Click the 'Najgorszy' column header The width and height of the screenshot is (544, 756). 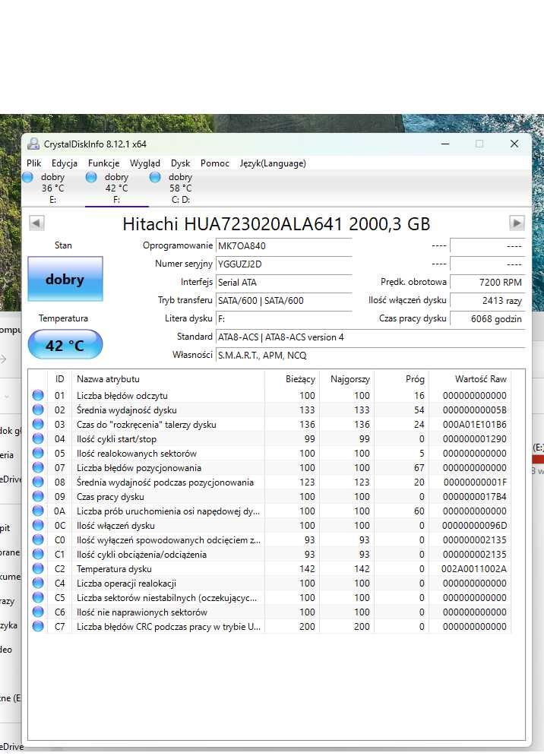pos(346,379)
